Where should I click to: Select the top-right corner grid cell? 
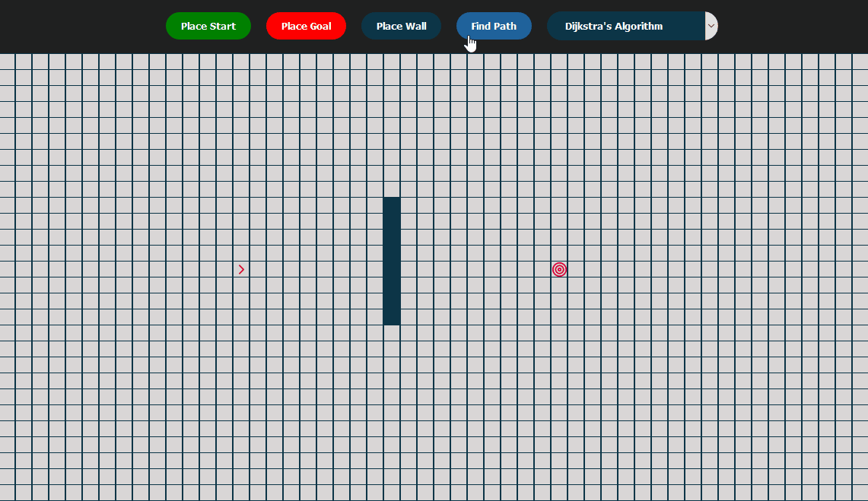pyautogui.click(x=860, y=61)
